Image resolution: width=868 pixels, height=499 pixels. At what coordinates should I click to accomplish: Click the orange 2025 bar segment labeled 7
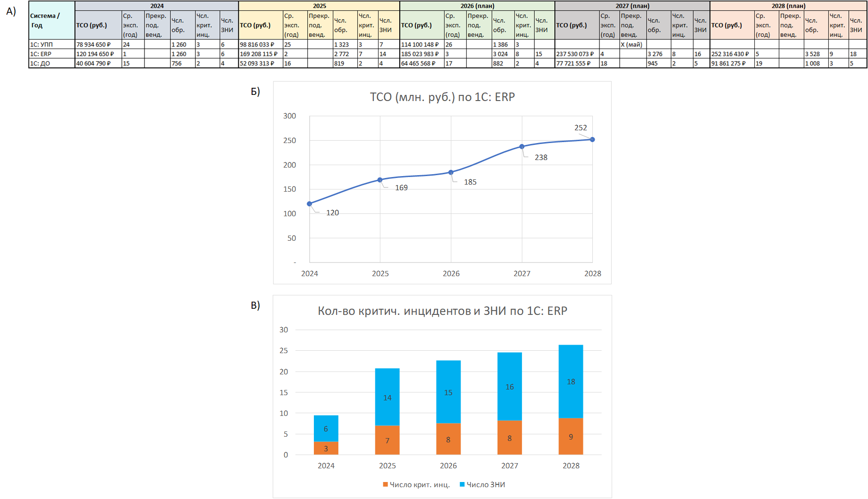(x=387, y=440)
